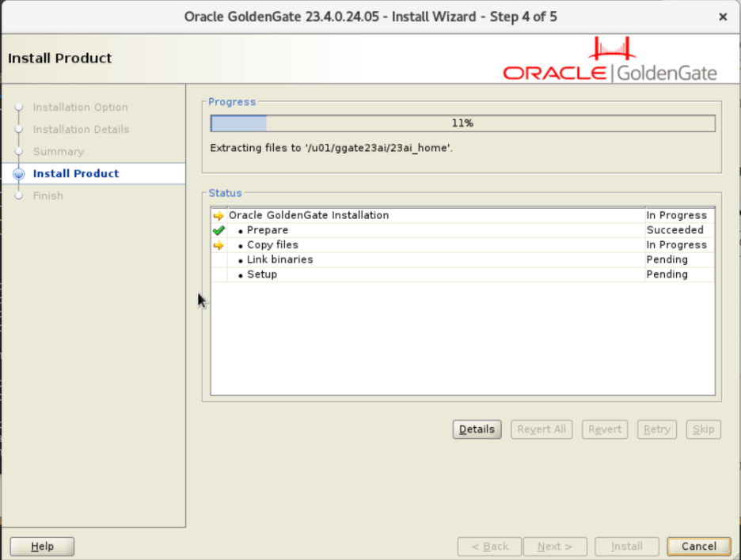The width and height of the screenshot is (741, 560).
Task: Click the arrow icon beside Oracle GoldenGate Installation
Action: click(218, 216)
